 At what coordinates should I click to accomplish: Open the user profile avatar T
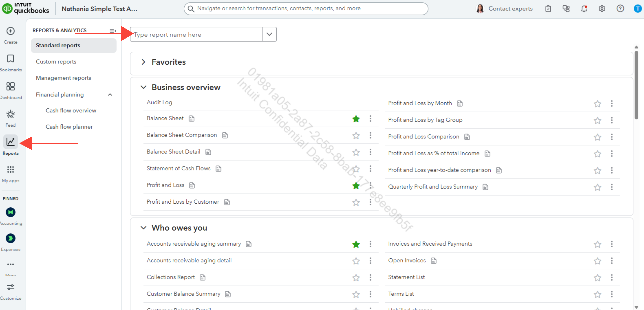pyautogui.click(x=638, y=9)
